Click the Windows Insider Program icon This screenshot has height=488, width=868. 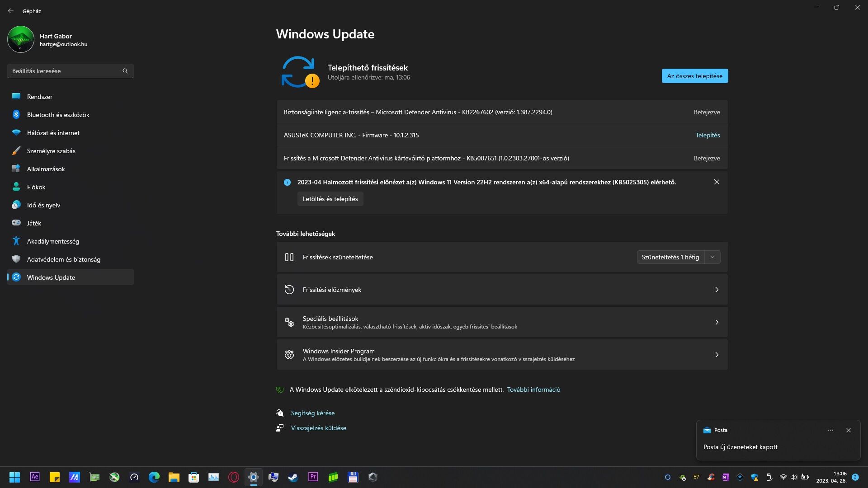pyautogui.click(x=289, y=355)
